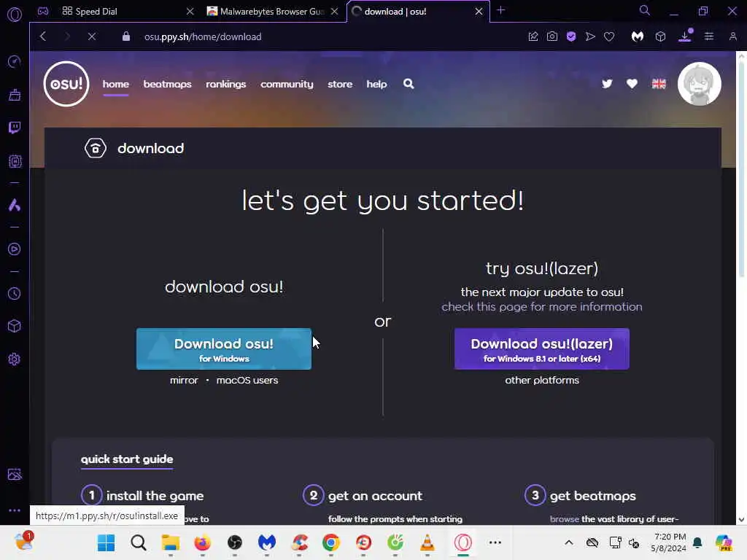Open the Flow send arrow icon

[590, 36]
